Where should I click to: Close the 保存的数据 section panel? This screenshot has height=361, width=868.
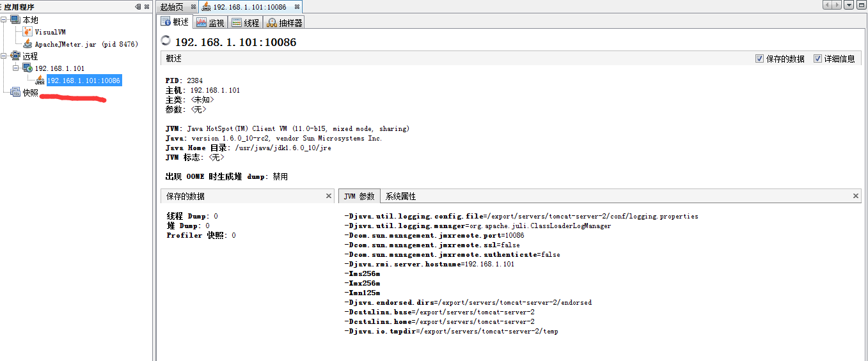[x=329, y=196]
